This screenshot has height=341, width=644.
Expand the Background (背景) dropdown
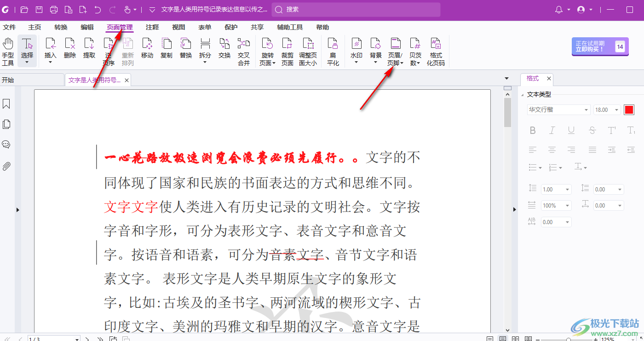coord(376,62)
